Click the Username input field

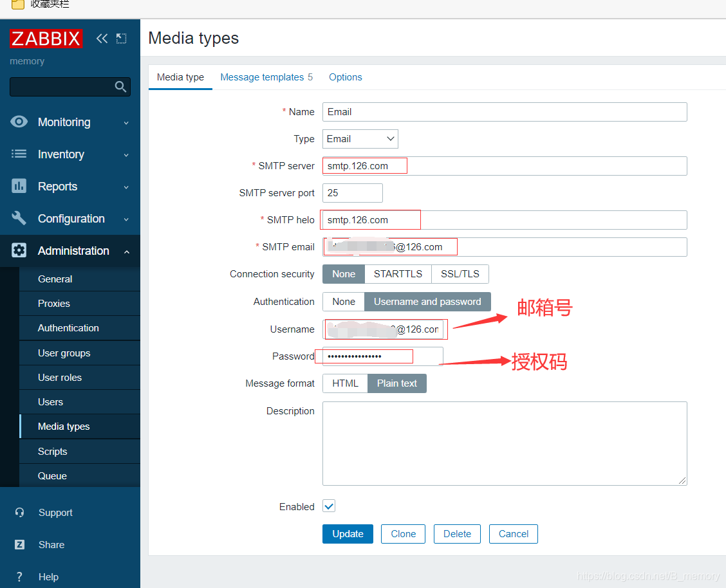click(x=383, y=329)
